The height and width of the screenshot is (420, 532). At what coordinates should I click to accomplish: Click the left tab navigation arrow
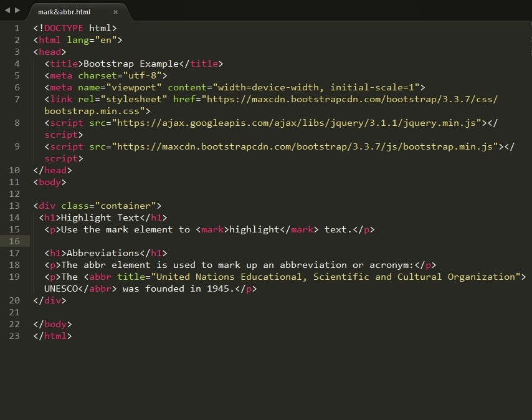click(x=7, y=11)
